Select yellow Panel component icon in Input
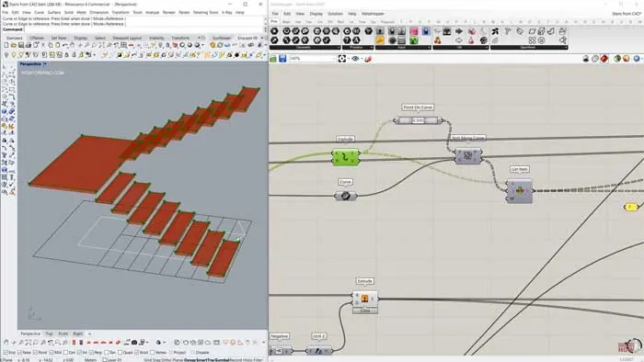The image size is (644, 362). 380,40
